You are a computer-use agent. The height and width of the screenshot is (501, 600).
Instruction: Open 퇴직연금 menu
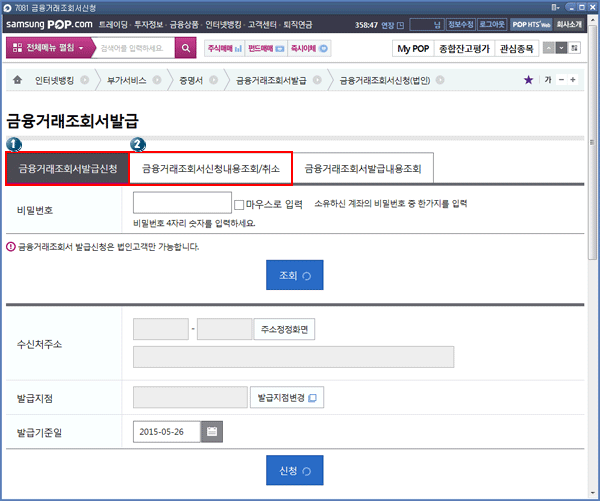coord(298,24)
